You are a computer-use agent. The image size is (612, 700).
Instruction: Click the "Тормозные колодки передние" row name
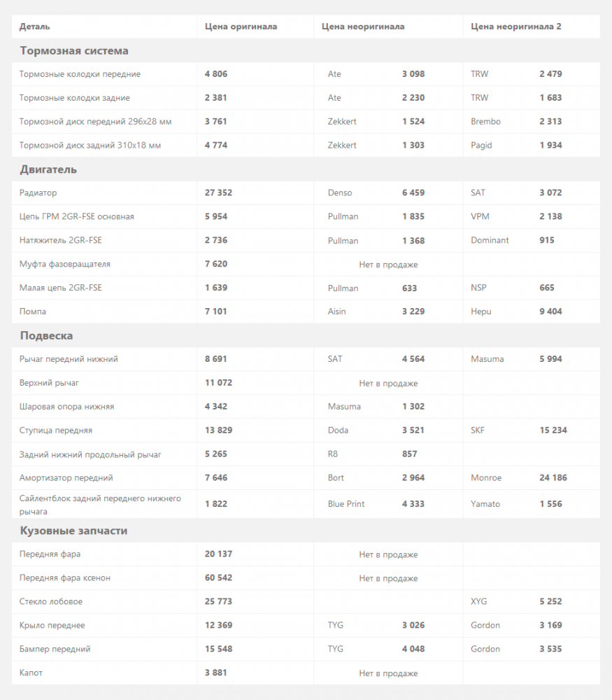coord(80,74)
